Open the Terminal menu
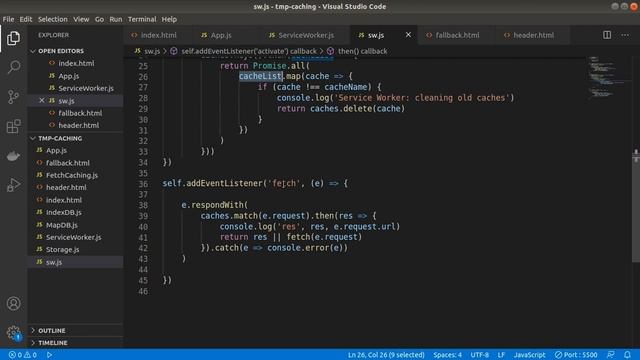640x360 pixels. coord(142,19)
